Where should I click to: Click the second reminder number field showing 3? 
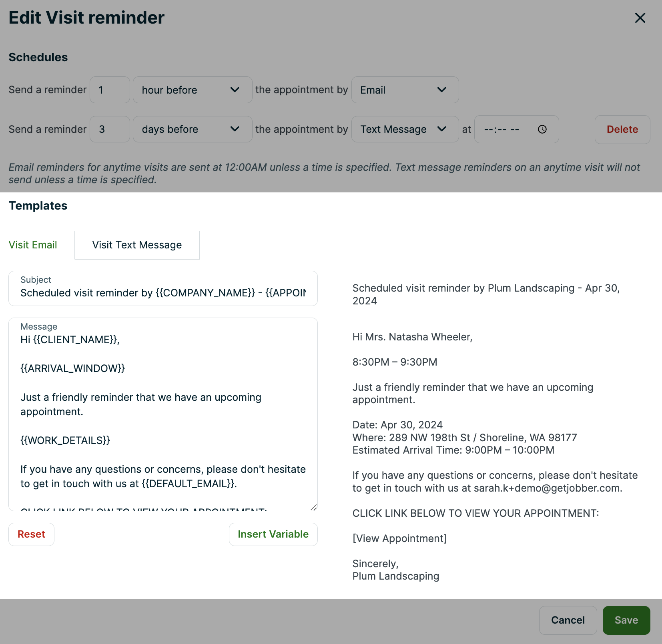pyautogui.click(x=110, y=129)
